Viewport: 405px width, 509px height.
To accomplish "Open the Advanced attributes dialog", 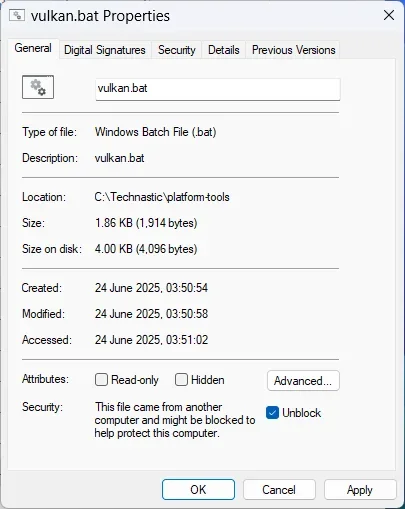I will [x=303, y=380].
